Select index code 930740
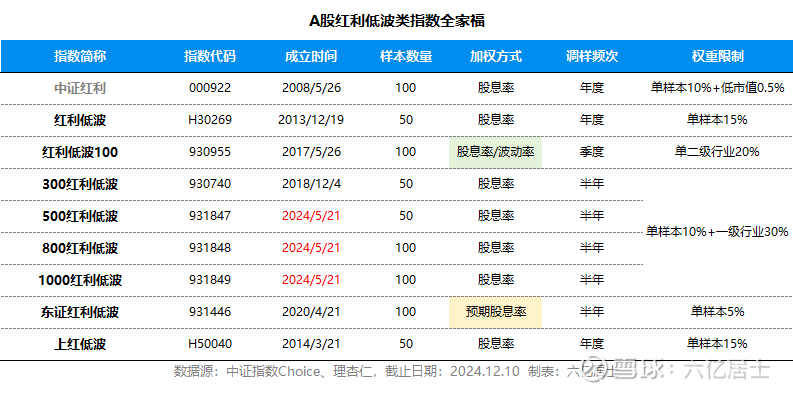This screenshot has height=393, width=793. coord(210,184)
